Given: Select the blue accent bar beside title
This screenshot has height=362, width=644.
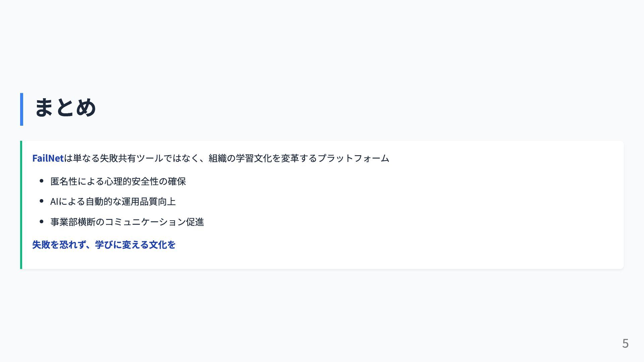Looking at the screenshot, I should [x=21, y=109].
